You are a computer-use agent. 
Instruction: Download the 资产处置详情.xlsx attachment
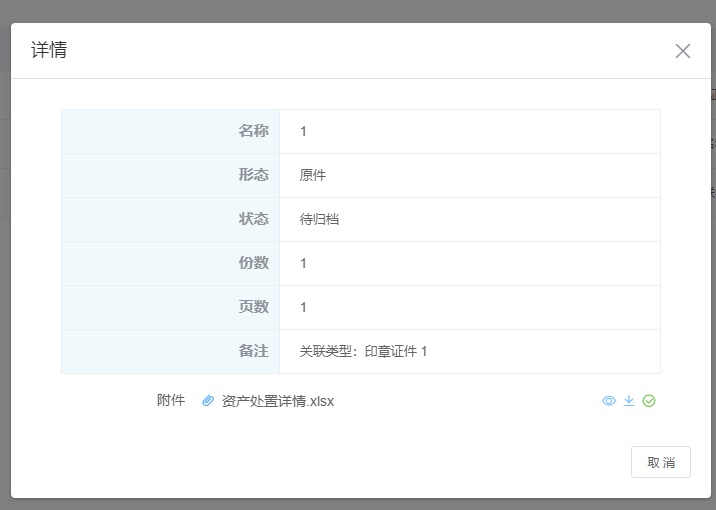pyautogui.click(x=629, y=401)
